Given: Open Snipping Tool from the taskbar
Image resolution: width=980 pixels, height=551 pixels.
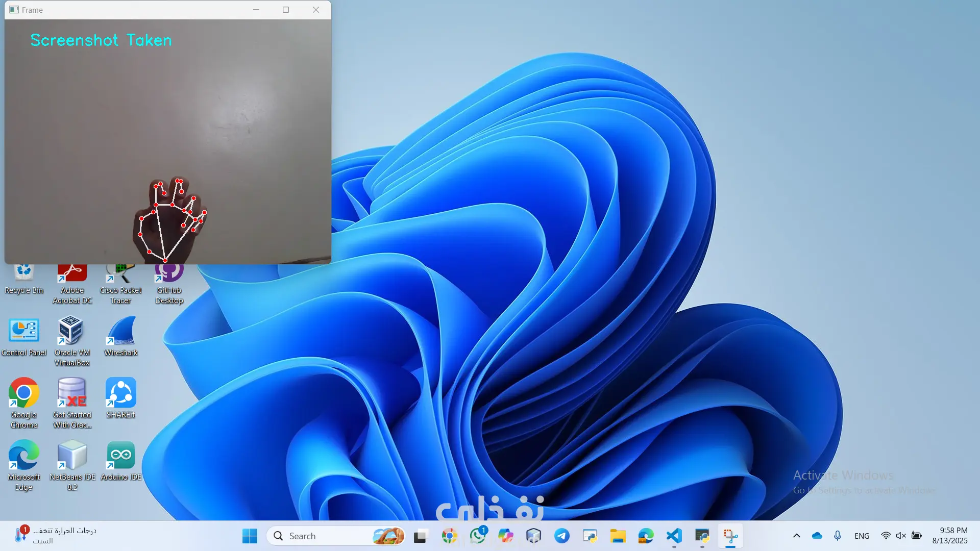Looking at the screenshot, I should 730,536.
